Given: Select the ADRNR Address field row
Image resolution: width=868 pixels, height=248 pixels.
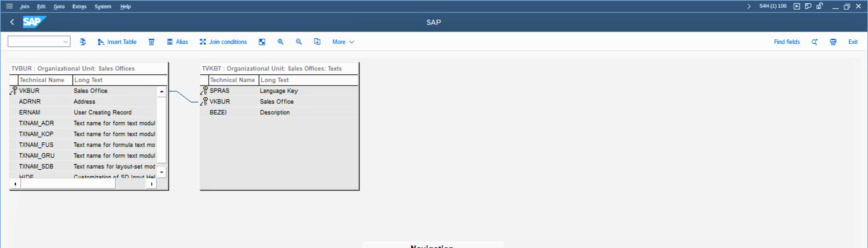Looking at the screenshot, I should tap(84, 101).
